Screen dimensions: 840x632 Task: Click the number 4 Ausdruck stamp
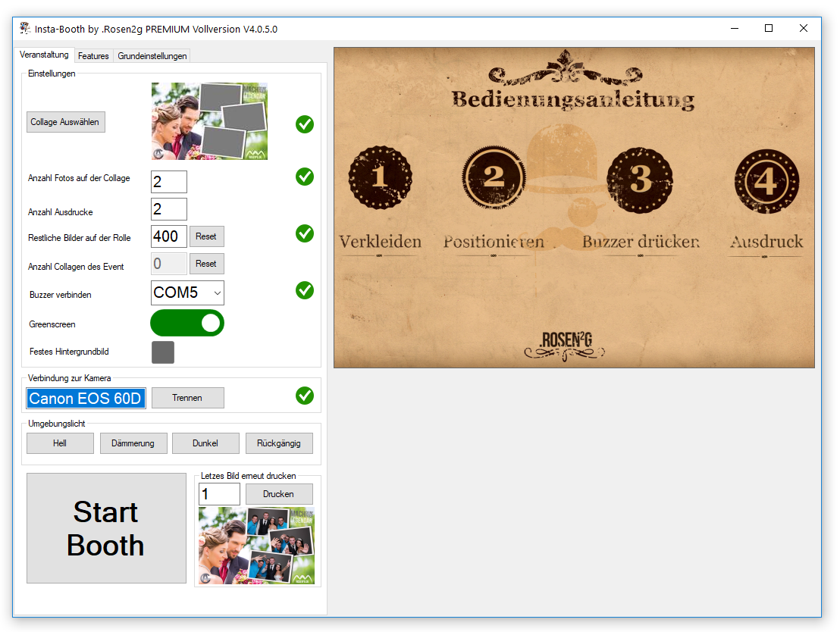766,181
